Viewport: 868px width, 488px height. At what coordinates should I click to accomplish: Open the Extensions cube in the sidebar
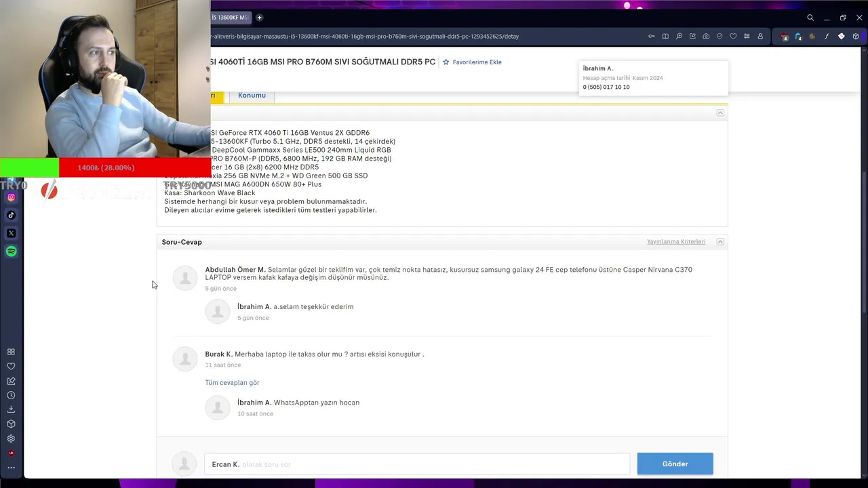click(11, 424)
